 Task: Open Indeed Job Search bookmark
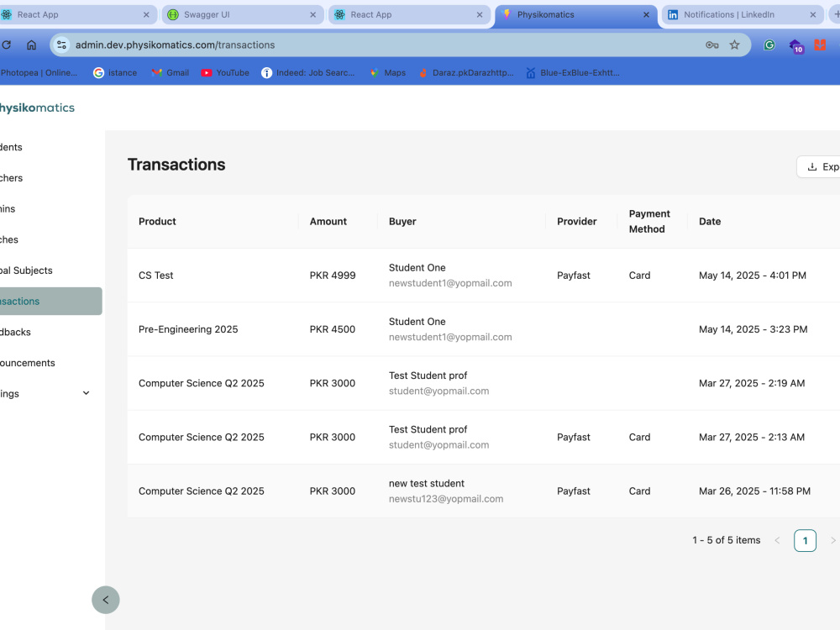[x=308, y=73]
